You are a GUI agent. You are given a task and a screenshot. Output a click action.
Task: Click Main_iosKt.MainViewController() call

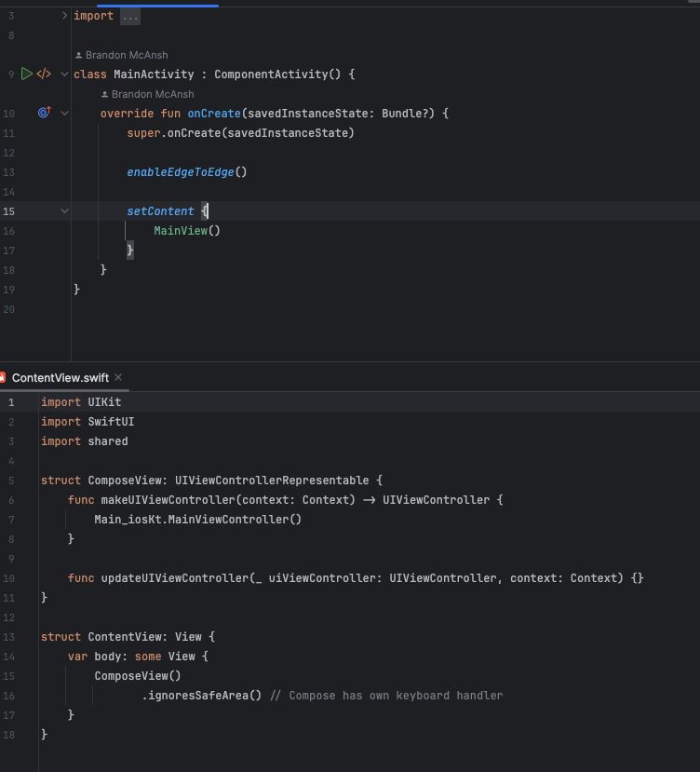pyautogui.click(x=198, y=520)
